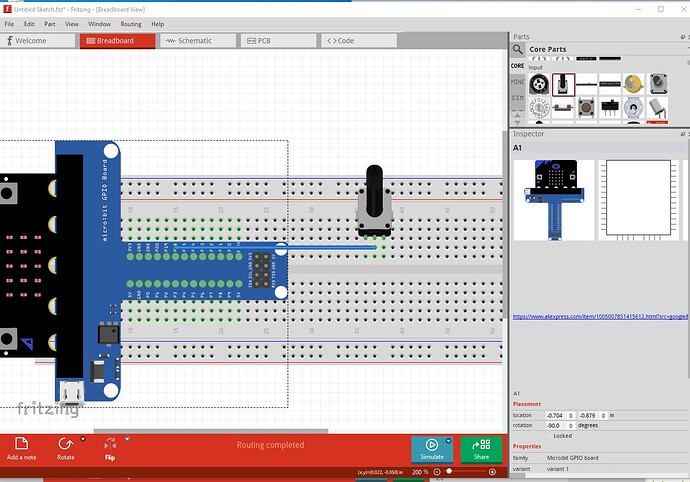690x482 pixels.
Task: Select the CORE parts bin tab
Action: click(x=518, y=66)
